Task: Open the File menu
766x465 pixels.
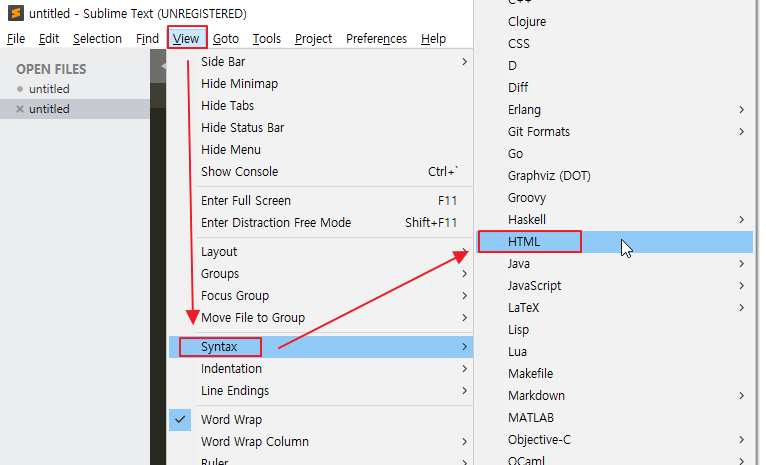Action: [16, 39]
